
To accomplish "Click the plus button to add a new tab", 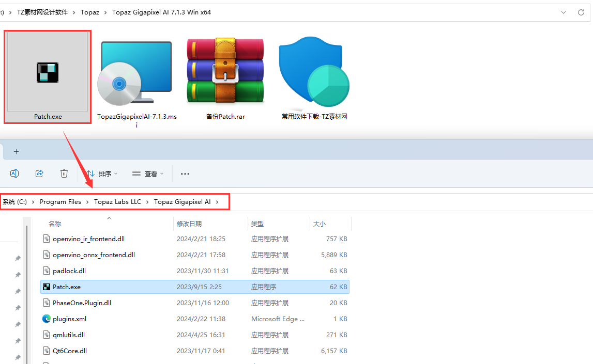I will [x=16, y=151].
